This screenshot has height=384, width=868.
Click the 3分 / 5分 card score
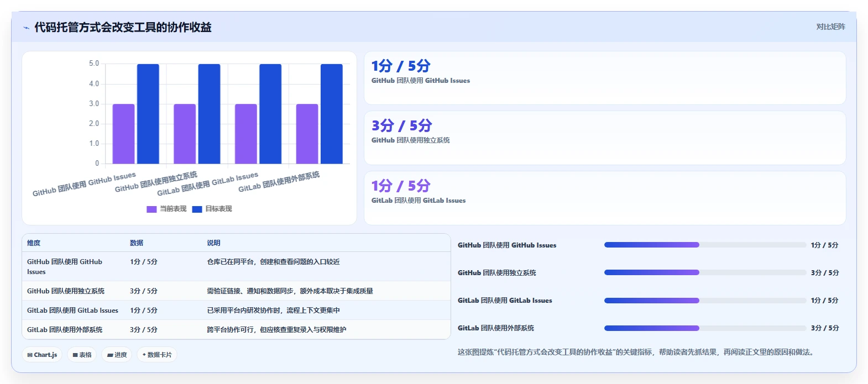(401, 126)
